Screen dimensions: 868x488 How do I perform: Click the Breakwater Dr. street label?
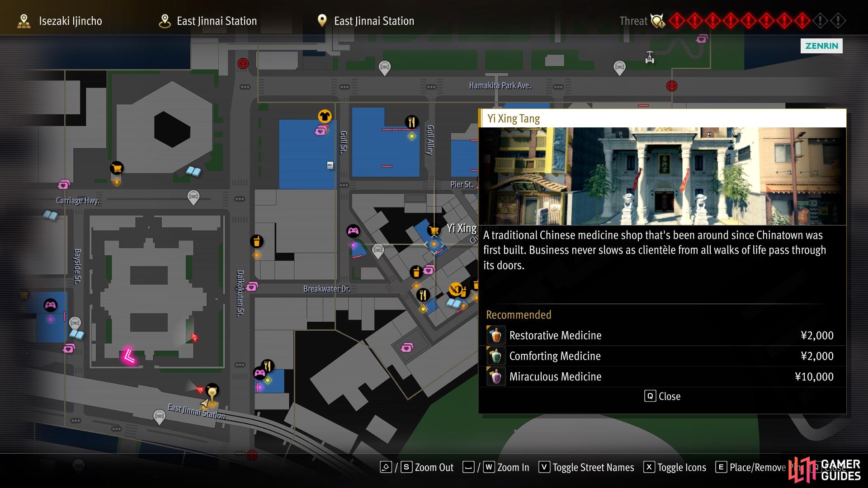tap(327, 289)
